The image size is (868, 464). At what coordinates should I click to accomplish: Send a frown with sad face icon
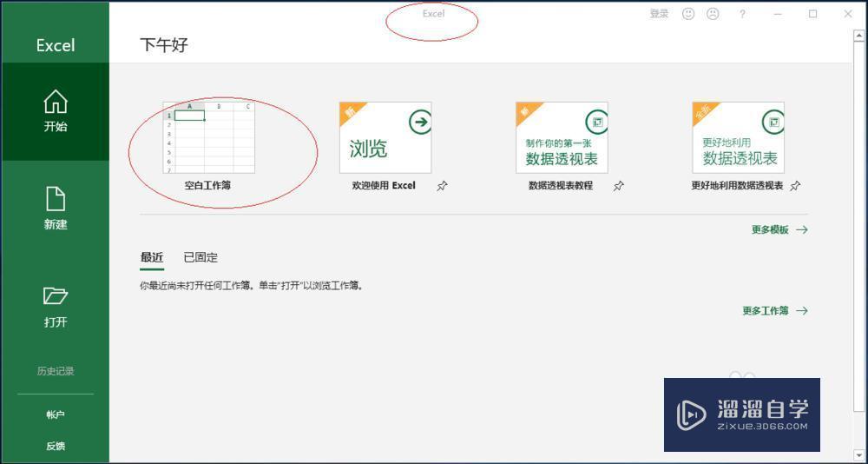[713, 14]
